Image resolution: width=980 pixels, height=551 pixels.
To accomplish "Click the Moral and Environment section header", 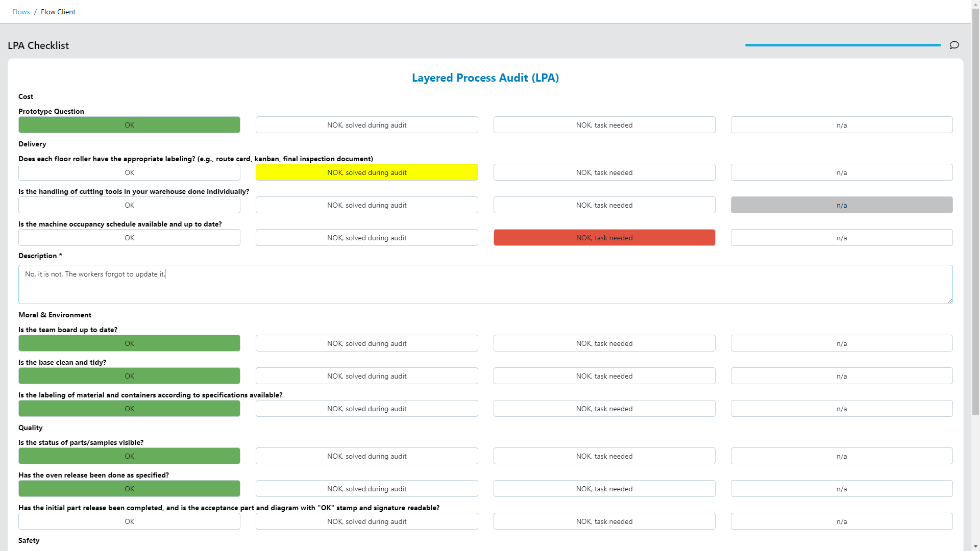I will pos(55,314).
